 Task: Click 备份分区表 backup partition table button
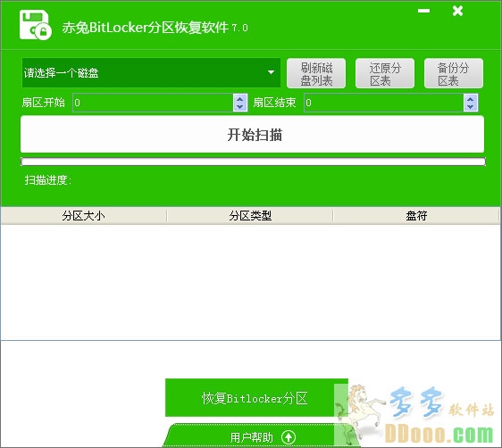coord(454,73)
